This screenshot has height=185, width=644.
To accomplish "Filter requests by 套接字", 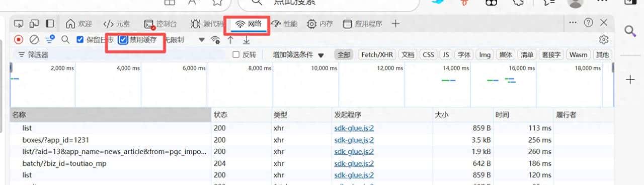I will [x=551, y=54].
